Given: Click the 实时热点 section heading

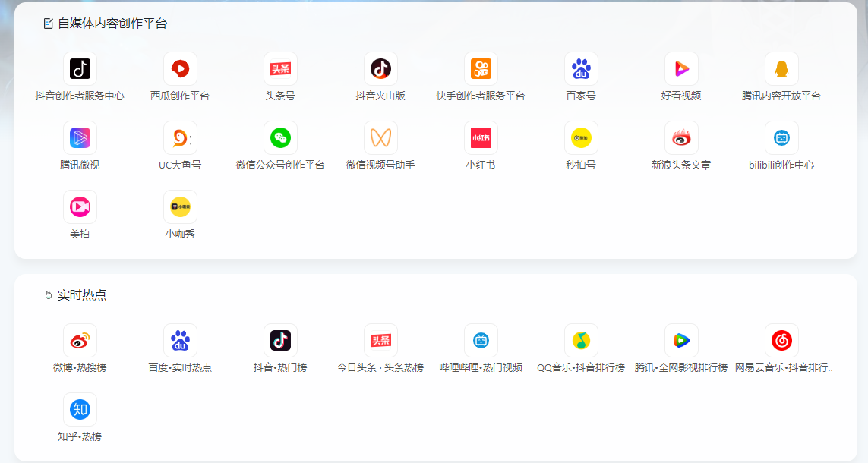Looking at the screenshot, I should [x=82, y=294].
